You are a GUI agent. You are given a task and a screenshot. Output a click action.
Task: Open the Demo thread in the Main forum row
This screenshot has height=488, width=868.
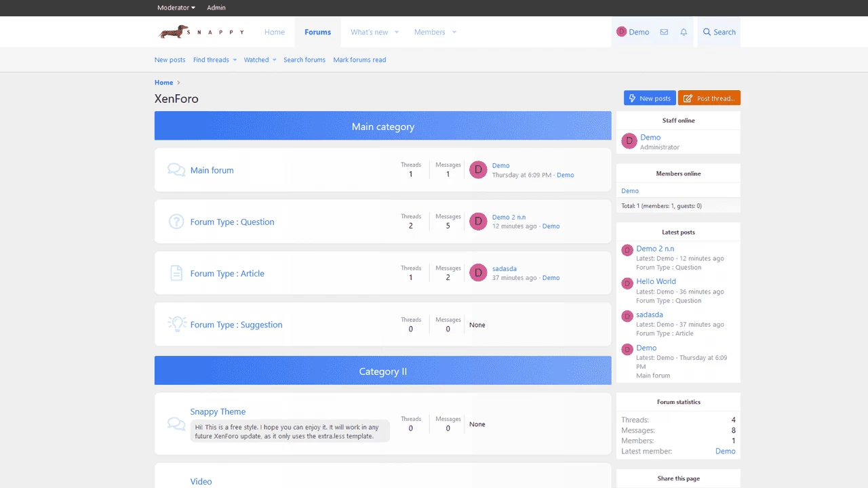pyautogui.click(x=500, y=165)
